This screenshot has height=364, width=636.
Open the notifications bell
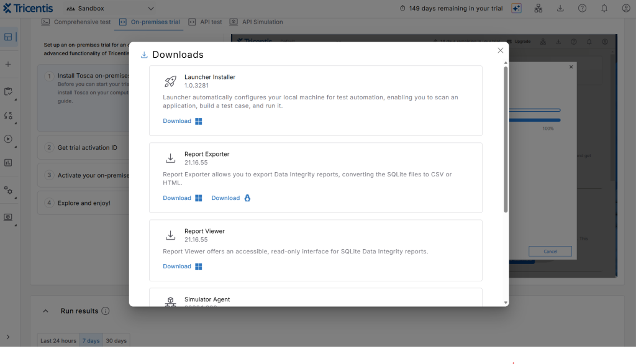point(604,8)
